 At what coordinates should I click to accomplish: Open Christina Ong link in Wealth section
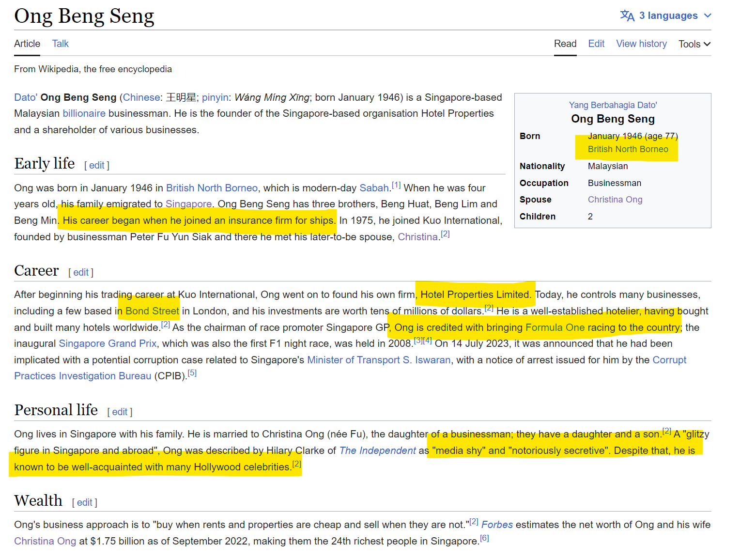(45, 541)
